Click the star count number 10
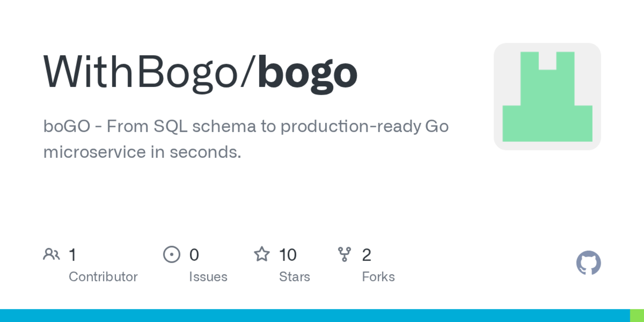Image resolution: width=644 pixels, height=322 pixels. pyautogui.click(x=287, y=255)
